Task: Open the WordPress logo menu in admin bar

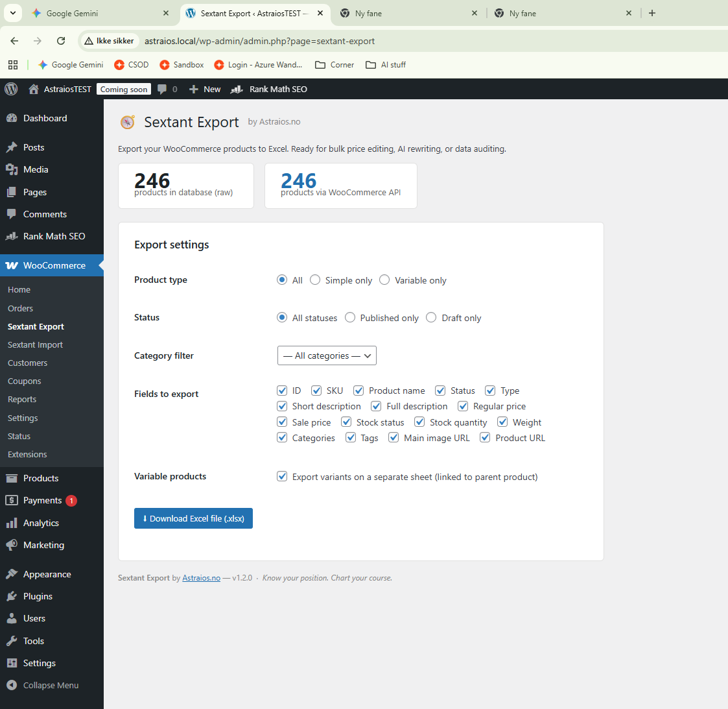Action: pos(11,89)
